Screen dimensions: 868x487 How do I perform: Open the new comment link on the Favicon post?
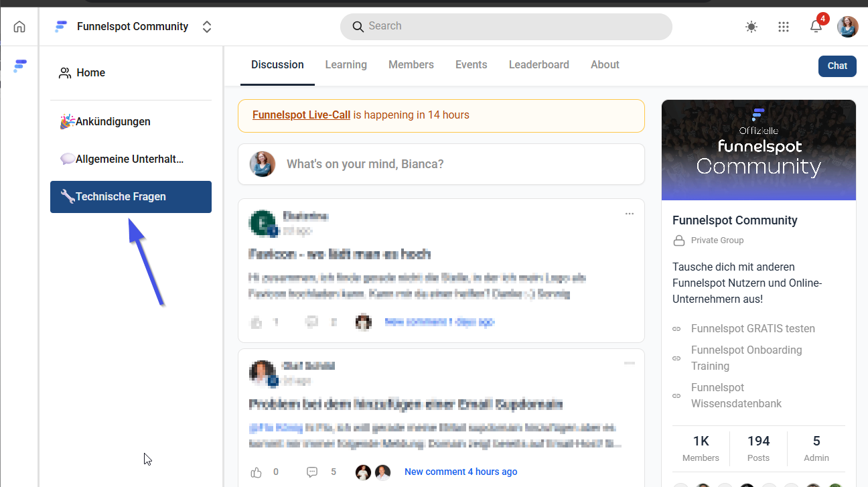(440, 322)
